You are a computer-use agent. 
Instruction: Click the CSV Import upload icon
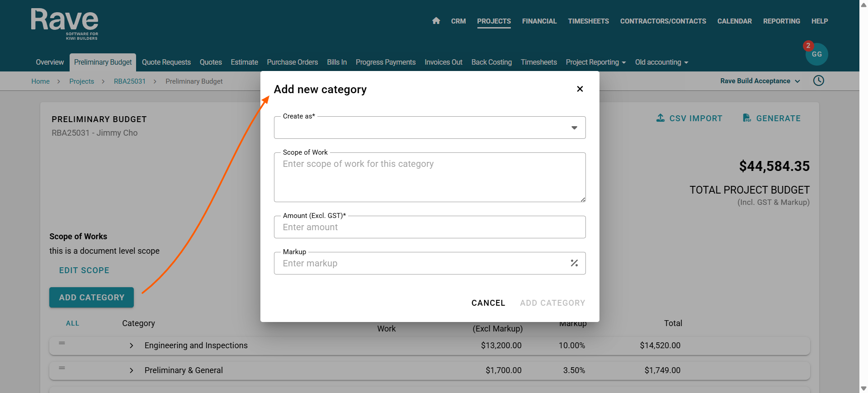660,118
